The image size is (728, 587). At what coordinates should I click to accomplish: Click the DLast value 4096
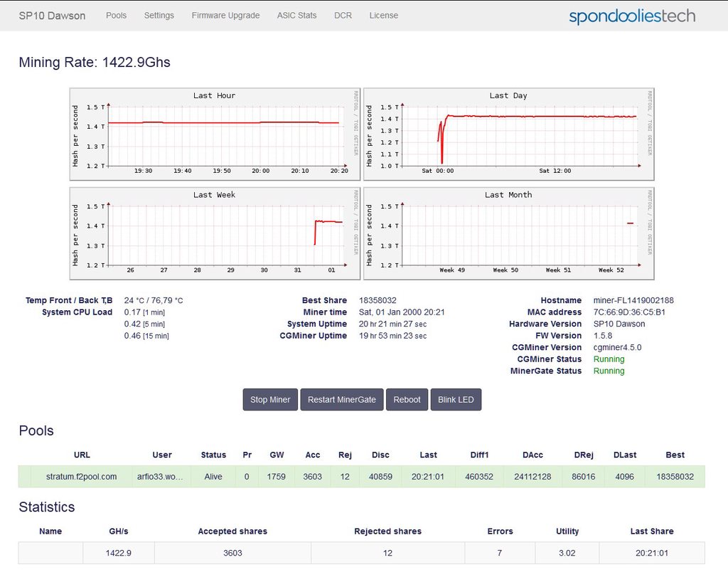pyautogui.click(x=624, y=477)
